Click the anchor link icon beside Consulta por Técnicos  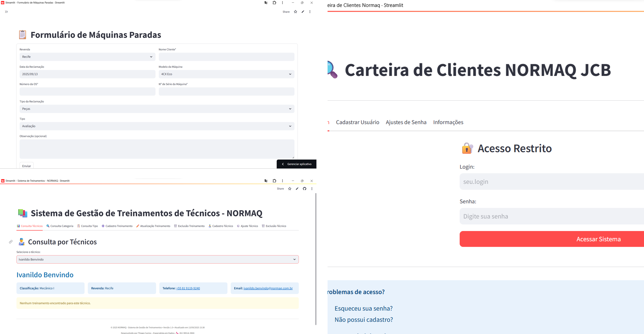pyautogui.click(x=11, y=242)
